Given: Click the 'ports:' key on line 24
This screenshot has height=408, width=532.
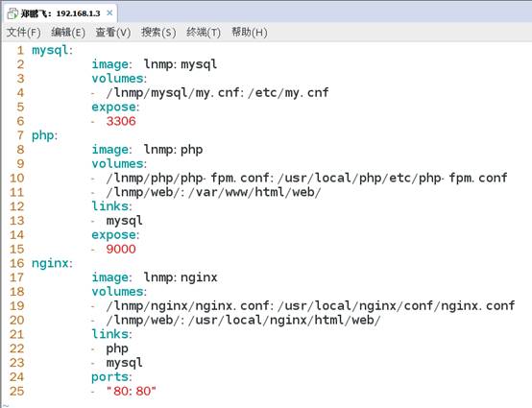Looking at the screenshot, I should tap(111, 377).
